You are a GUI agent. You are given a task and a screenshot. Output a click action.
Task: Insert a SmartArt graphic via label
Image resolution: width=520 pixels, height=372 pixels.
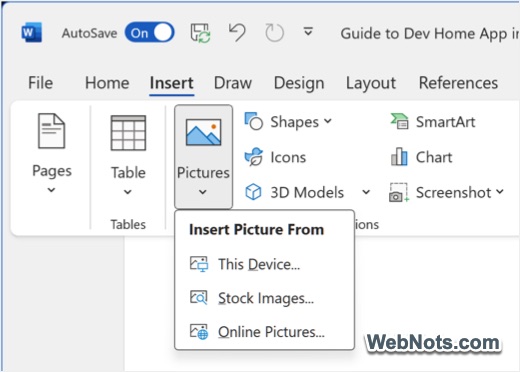coord(445,122)
